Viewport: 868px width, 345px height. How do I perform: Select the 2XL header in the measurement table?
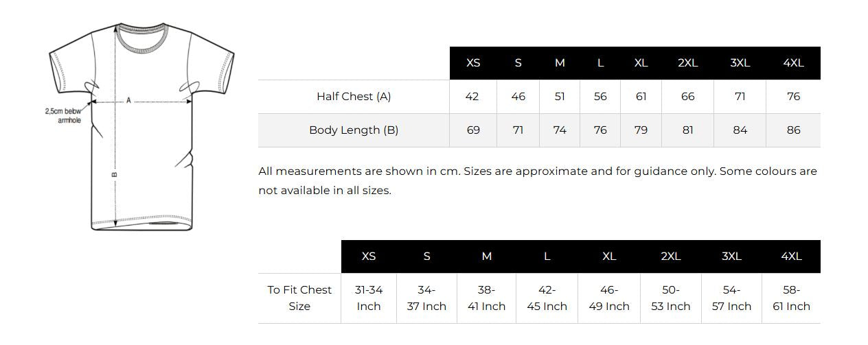click(687, 63)
